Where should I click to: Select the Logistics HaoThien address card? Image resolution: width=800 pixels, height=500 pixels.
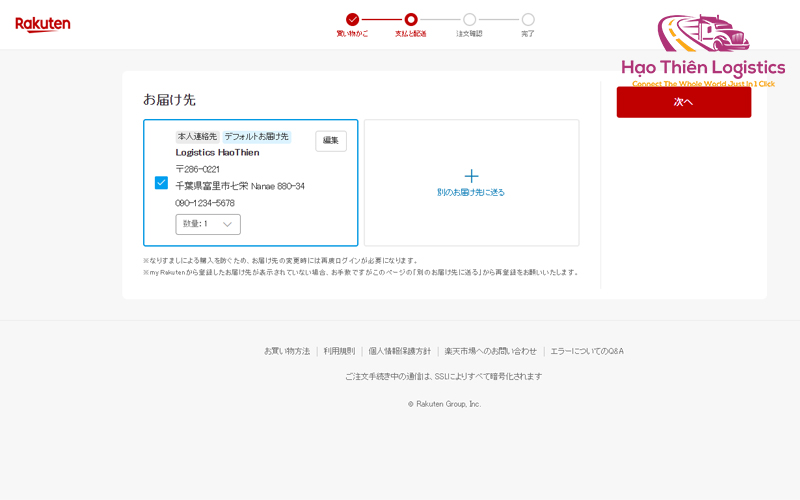coord(251,183)
